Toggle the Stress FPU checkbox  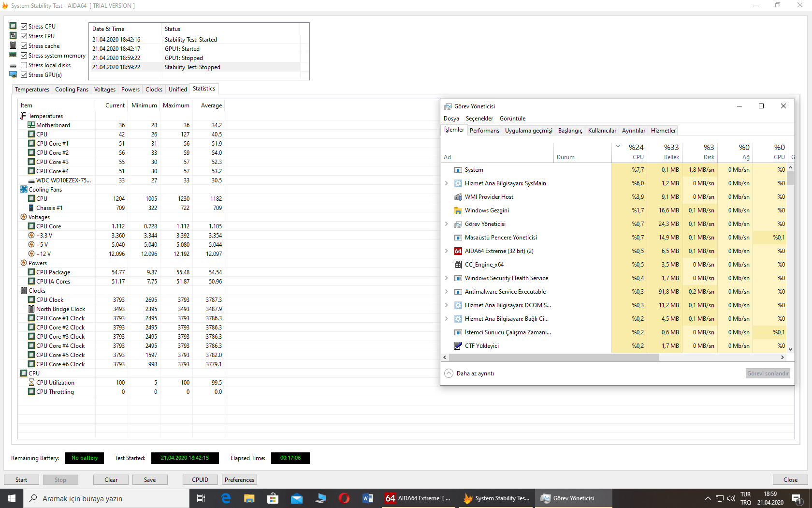coord(24,36)
